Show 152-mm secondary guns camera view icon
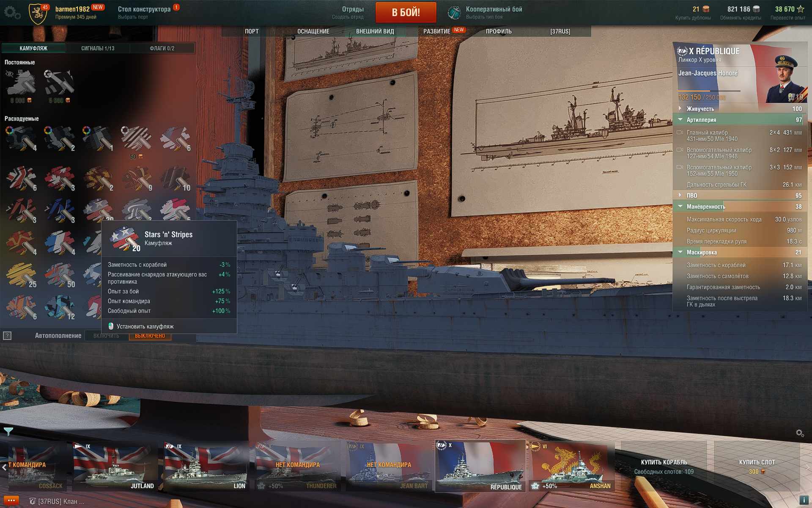 [680, 167]
